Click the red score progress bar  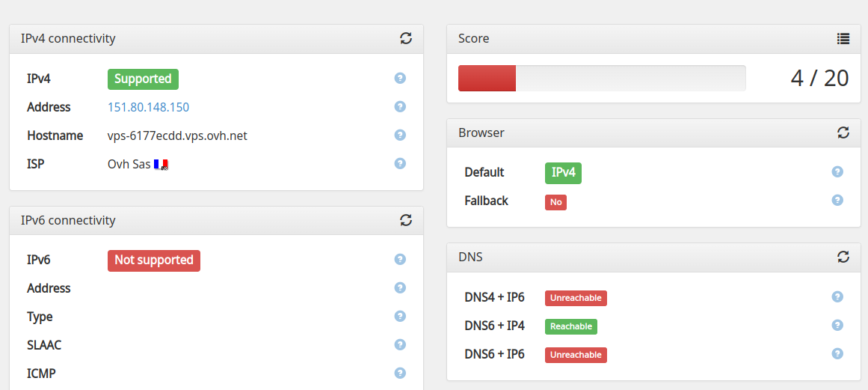tap(487, 79)
